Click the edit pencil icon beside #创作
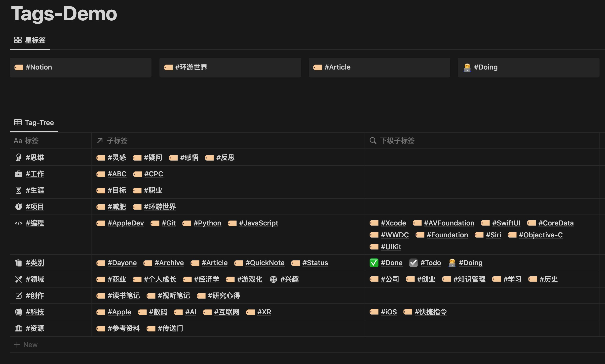The width and height of the screenshot is (605, 364). pyautogui.click(x=19, y=295)
